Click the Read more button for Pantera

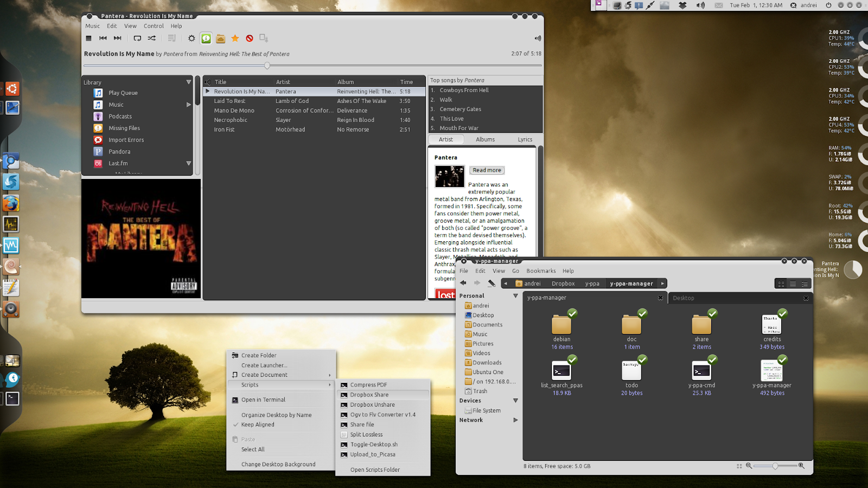point(487,170)
